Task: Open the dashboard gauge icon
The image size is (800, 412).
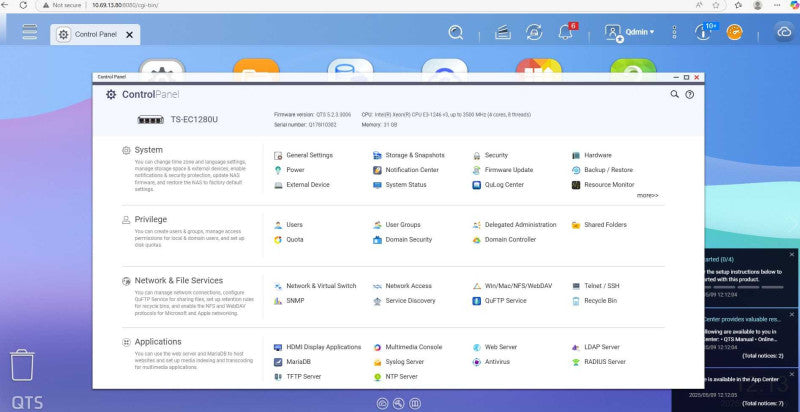Action: click(735, 32)
